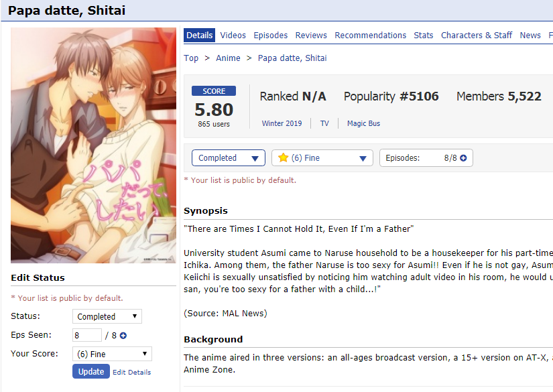Click the plus icon next to Eps Seen

pyautogui.click(x=123, y=336)
